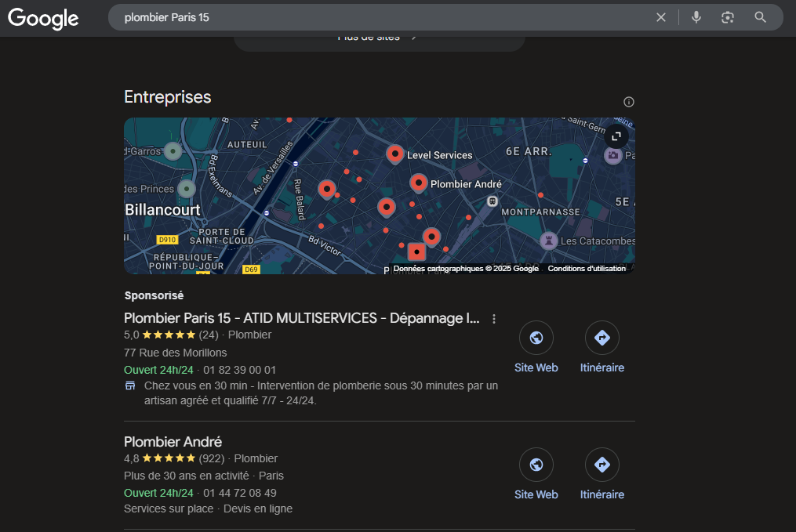Open ATID MULTISERVICES website globe icon
This screenshot has width=796, height=532.
coord(536,338)
